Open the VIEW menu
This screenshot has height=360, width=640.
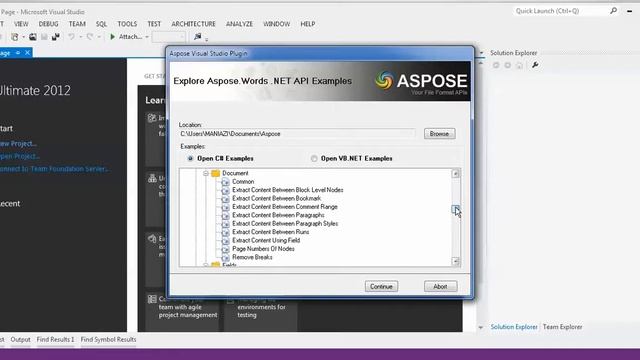click(21, 24)
